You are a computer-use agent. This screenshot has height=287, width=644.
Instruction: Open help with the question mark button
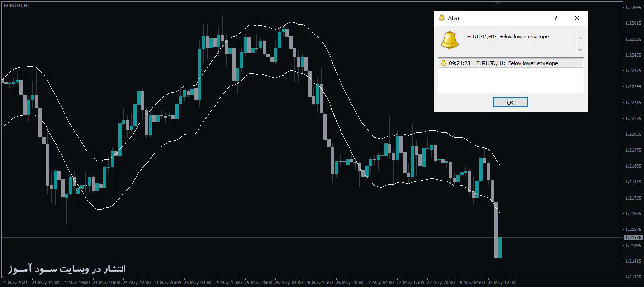556,18
